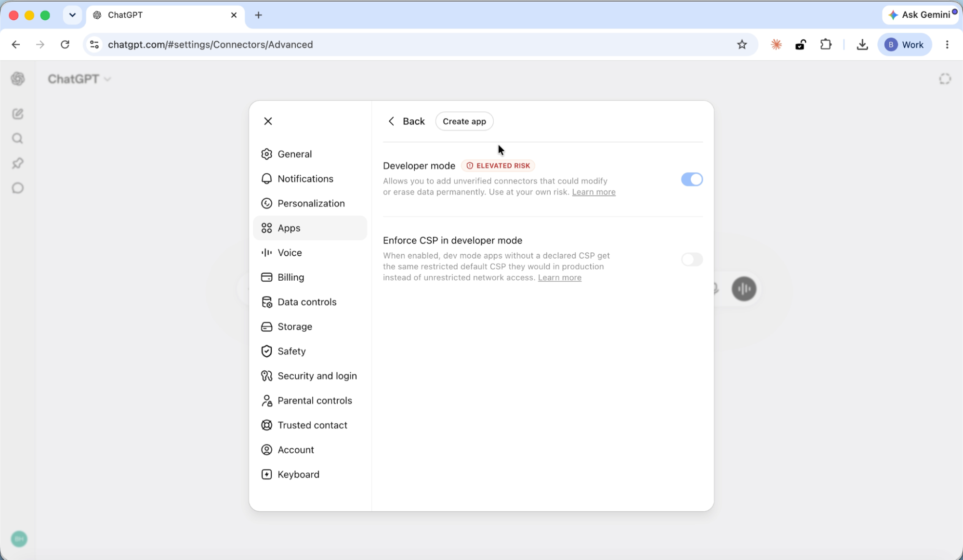963x560 pixels.
Task: Open Voice settings
Action: pyautogui.click(x=310, y=252)
